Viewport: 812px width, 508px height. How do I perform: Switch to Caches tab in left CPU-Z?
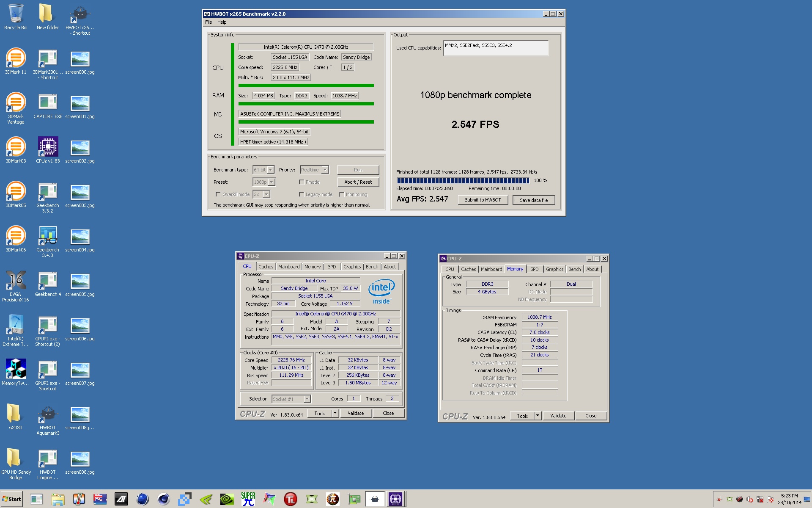click(266, 267)
